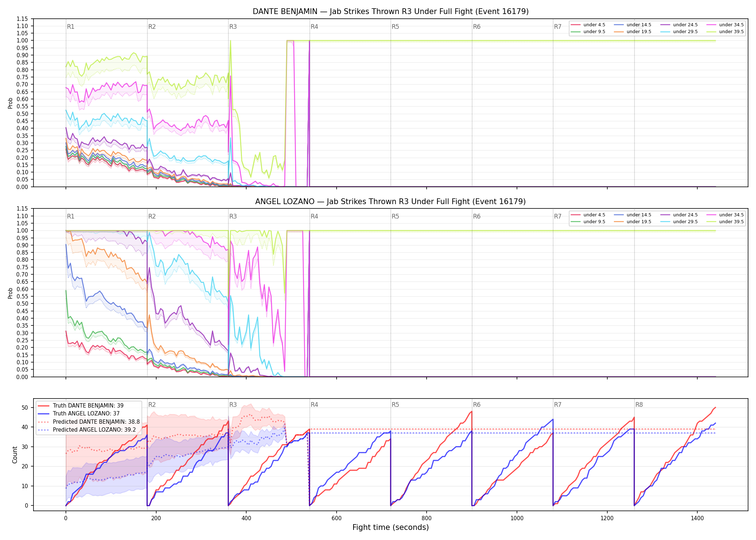Screen dimensions: 756x540
Task: Select 'under 39.5' in the ANGEL LOZANO chart legend
Action: [x=725, y=222]
